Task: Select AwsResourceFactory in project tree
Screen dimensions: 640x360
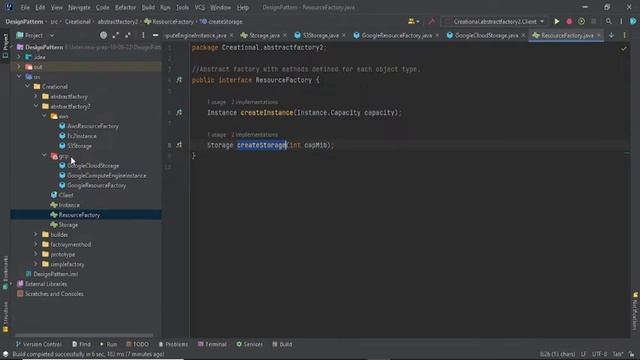Action: pos(93,126)
